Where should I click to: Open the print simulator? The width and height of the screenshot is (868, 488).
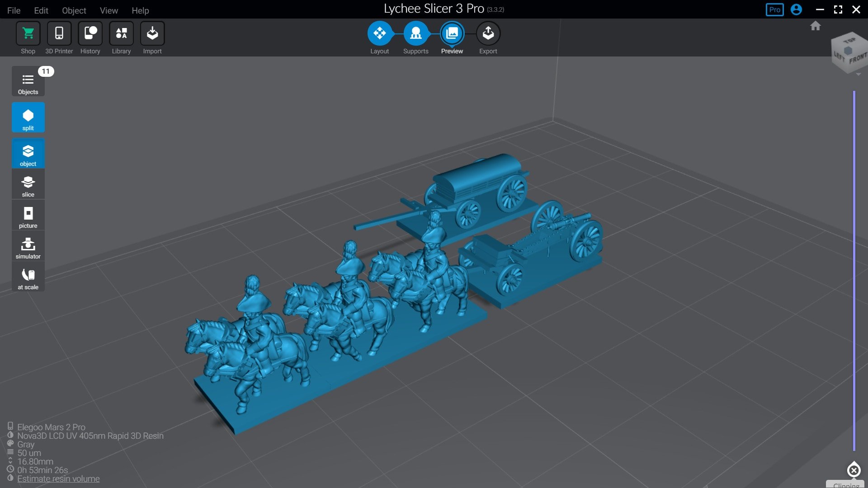pos(28,246)
